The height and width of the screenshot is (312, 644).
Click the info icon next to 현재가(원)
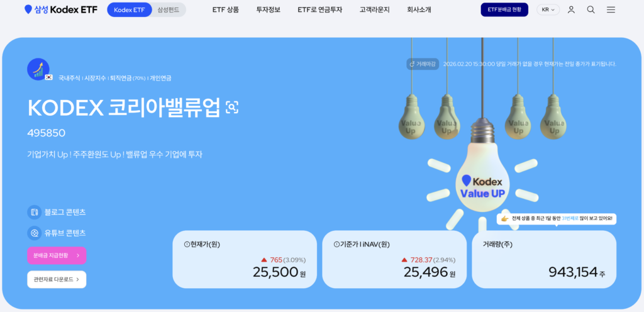pos(187,245)
